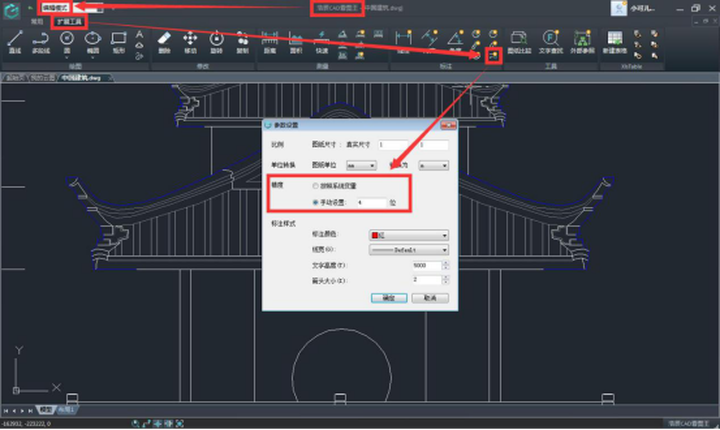Click the zoom magnifier icon in status bar
Viewport: 720px width, 430px height.
point(135,424)
